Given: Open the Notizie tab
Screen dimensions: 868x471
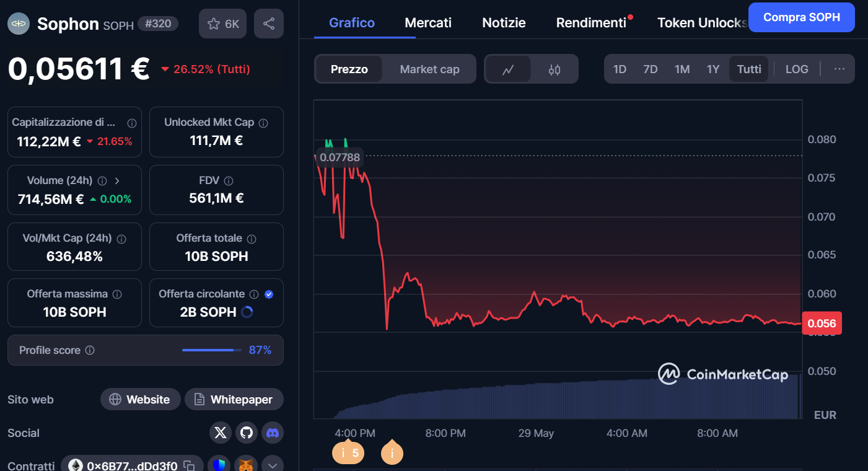Looking at the screenshot, I should [504, 23].
